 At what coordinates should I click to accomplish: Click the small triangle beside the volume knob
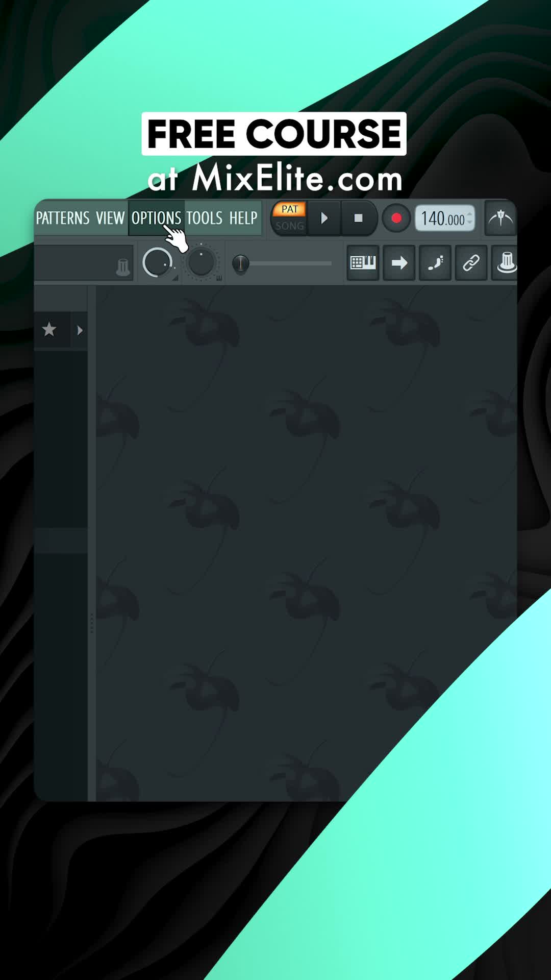pyautogui.click(x=175, y=278)
